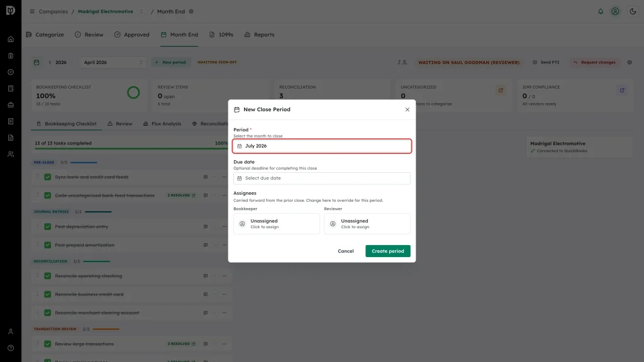This screenshot has height=362, width=644.
Task: Uncheck Review large transactions task
Action: pos(48,344)
